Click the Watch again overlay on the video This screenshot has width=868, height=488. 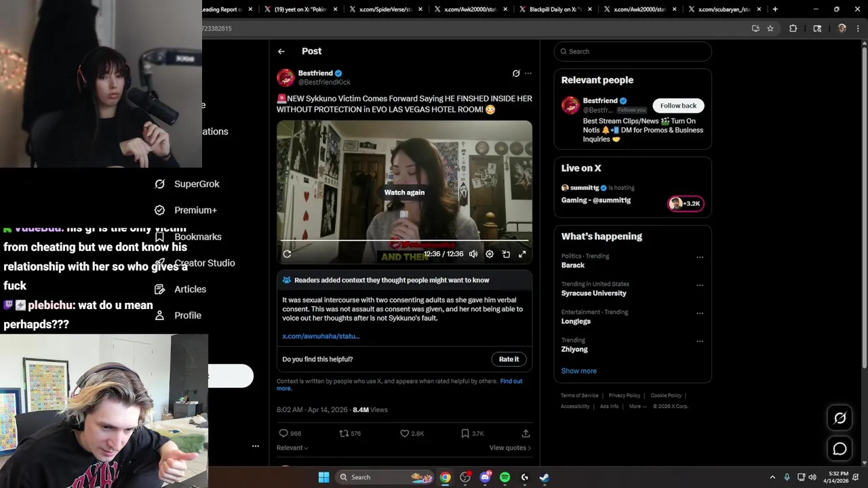pyautogui.click(x=404, y=192)
